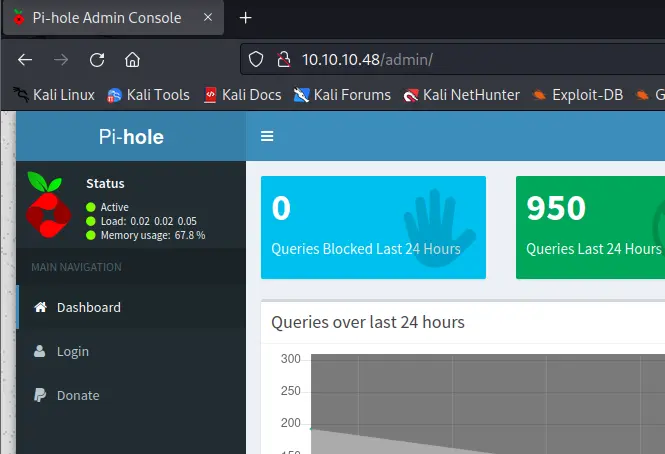Viewport: 665px width, 454px height.
Task: Toggle the sidebar with the hamburger icon
Action: click(267, 136)
